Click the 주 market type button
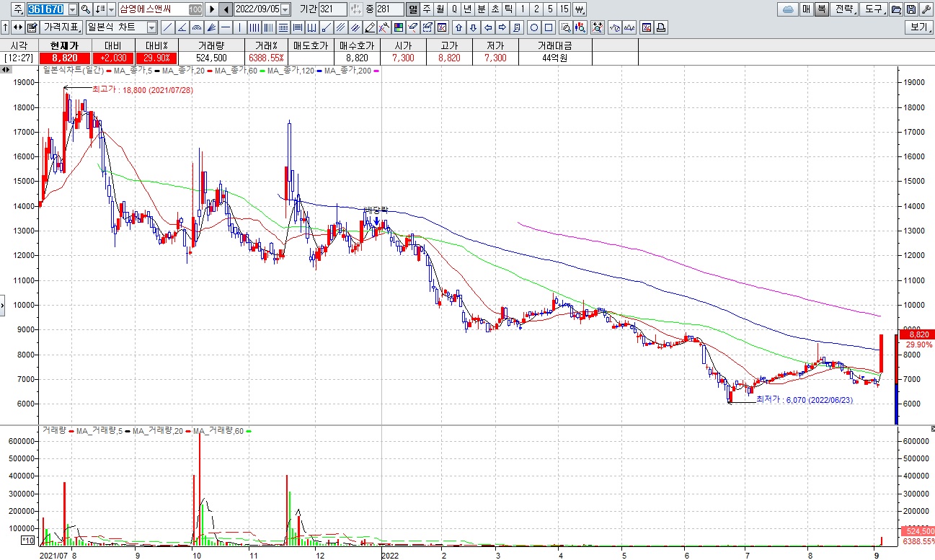 (x=17, y=9)
